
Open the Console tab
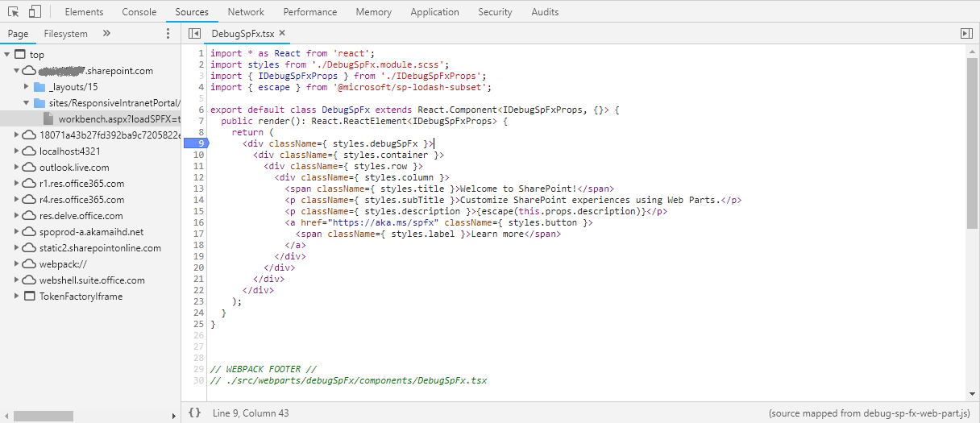pyautogui.click(x=139, y=12)
